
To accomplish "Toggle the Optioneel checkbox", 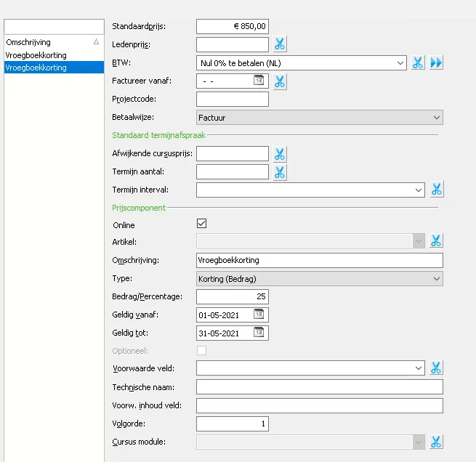I will [201, 350].
